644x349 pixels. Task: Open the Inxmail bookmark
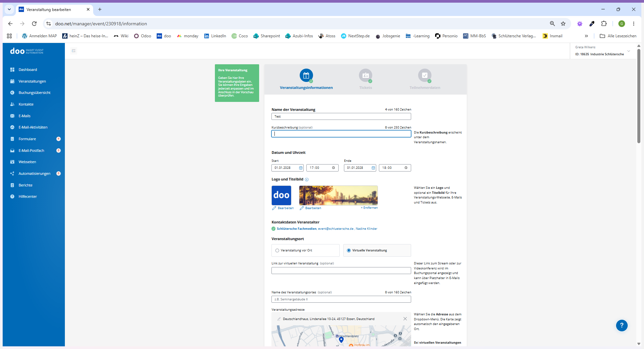pyautogui.click(x=553, y=36)
